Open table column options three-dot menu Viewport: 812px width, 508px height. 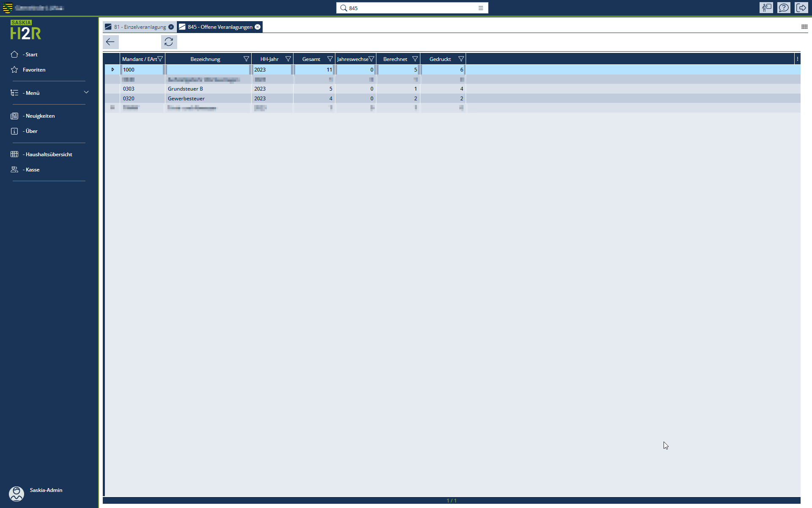click(798, 59)
